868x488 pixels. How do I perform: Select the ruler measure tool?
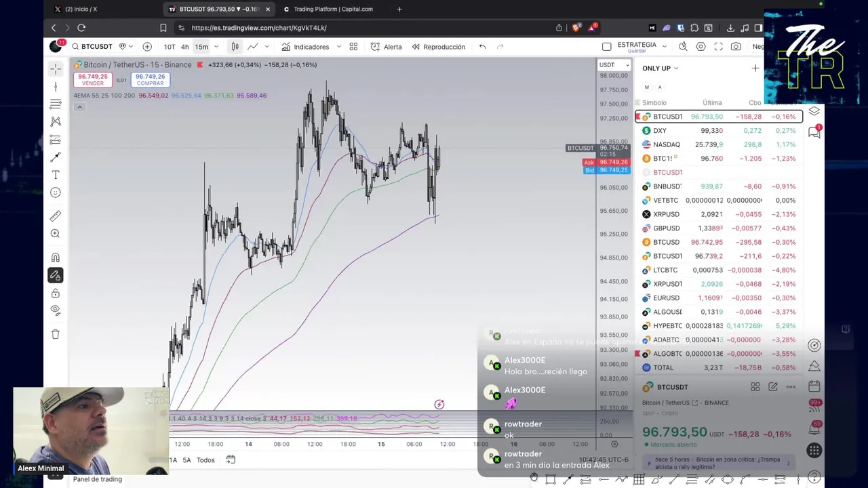pyautogui.click(x=56, y=216)
